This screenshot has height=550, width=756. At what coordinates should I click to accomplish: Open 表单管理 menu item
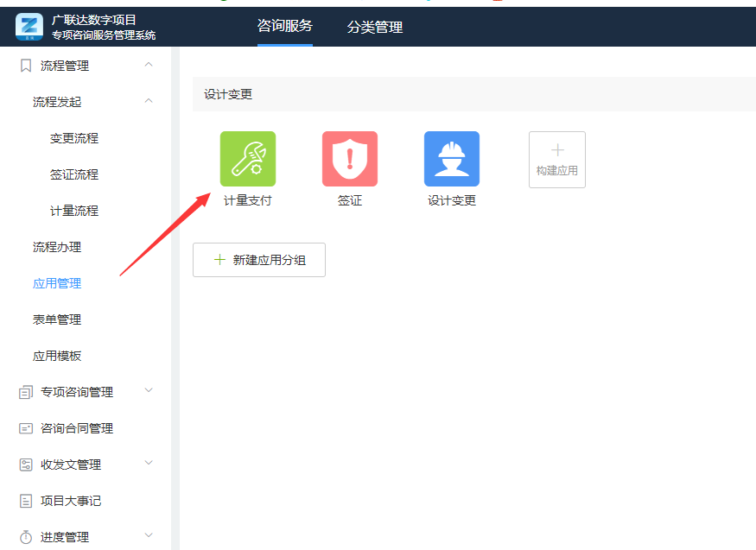[57, 319]
